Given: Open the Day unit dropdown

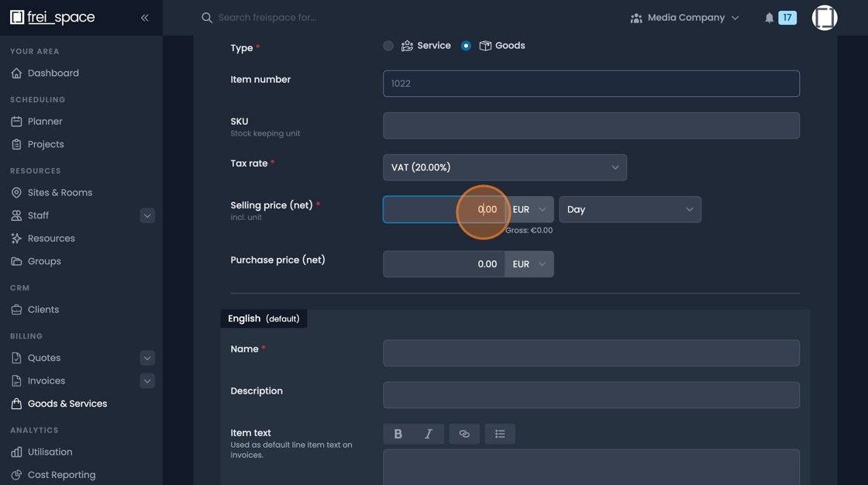Looking at the screenshot, I should [x=629, y=209].
